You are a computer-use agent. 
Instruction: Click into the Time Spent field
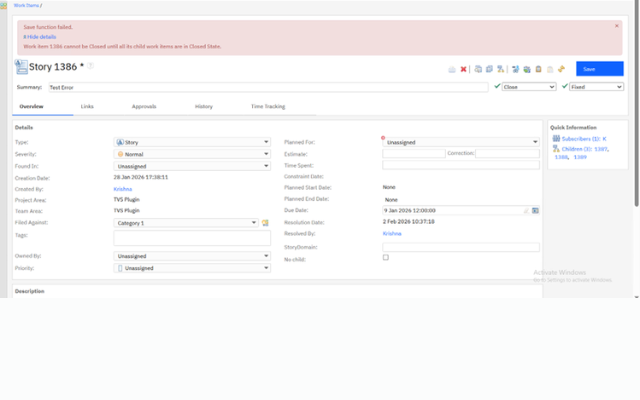pos(461,165)
